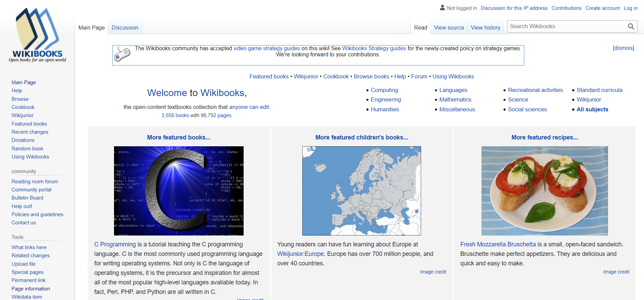Browse the Languages subject
This screenshot has width=644, height=300.
pos(453,90)
